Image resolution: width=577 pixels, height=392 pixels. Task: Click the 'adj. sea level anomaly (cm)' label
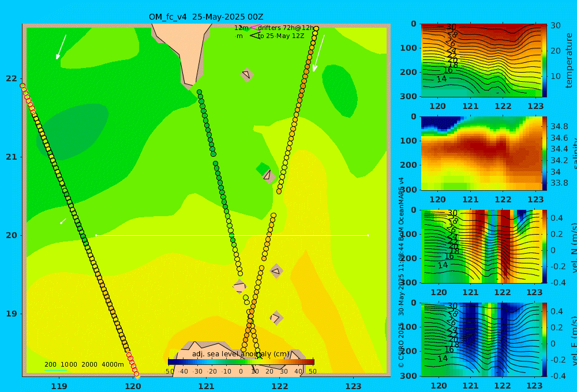click(241, 354)
